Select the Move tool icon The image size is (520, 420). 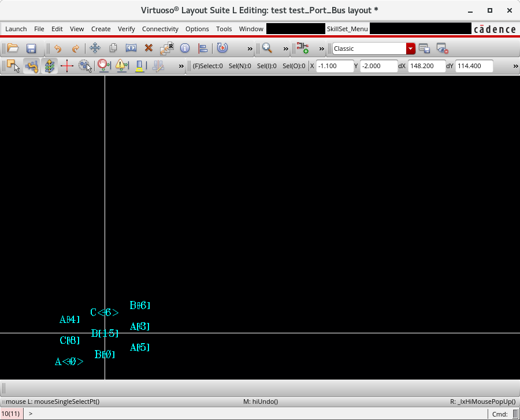point(95,48)
